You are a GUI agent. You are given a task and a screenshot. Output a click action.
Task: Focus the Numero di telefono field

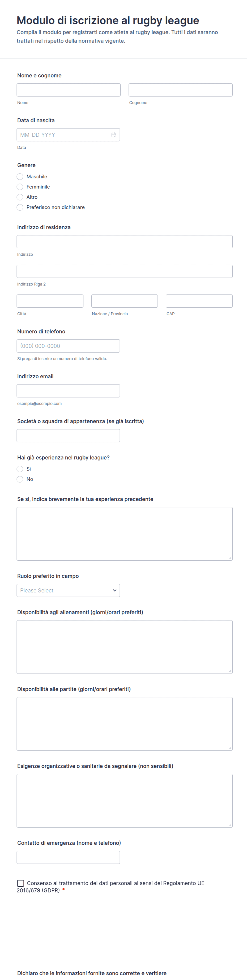[69, 346]
